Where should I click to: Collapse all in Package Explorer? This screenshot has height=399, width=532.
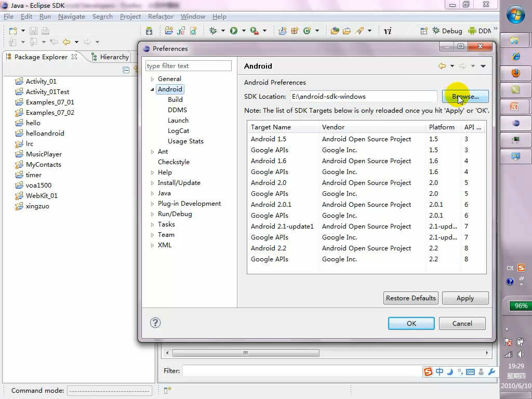[126, 70]
